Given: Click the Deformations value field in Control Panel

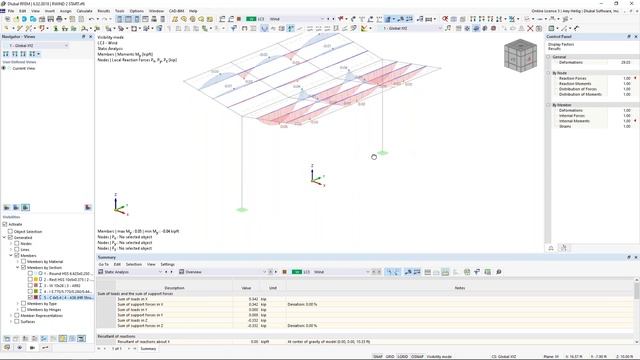Looking at the screenshot, I should 620,62.
